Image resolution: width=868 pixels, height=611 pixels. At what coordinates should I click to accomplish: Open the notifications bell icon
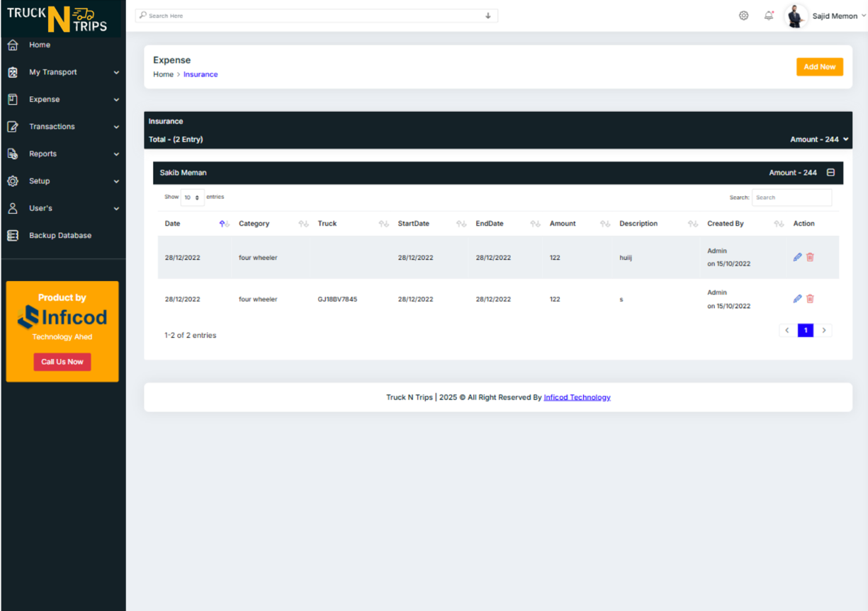(769, 16)
